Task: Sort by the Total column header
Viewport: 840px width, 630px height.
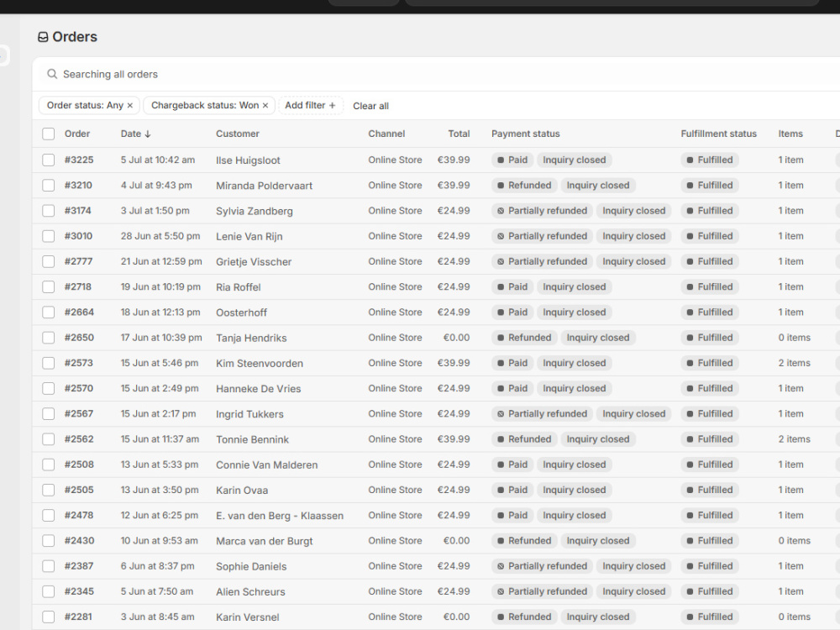Action: pyautogui.click(x=459, y=134)
